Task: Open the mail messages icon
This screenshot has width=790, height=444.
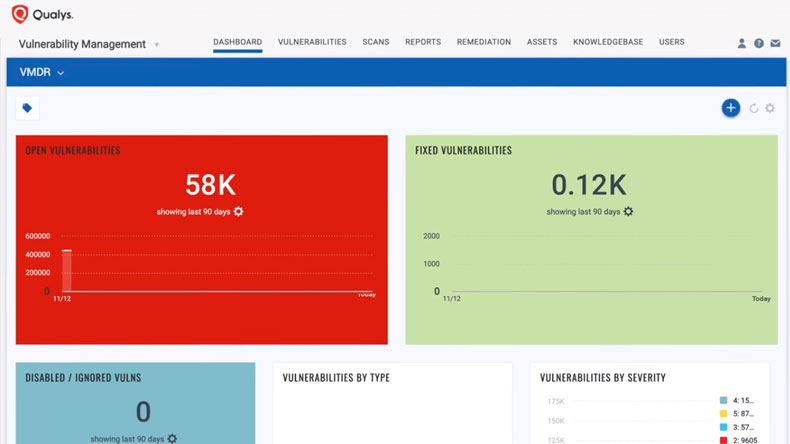Action: (x=775, y=44)
